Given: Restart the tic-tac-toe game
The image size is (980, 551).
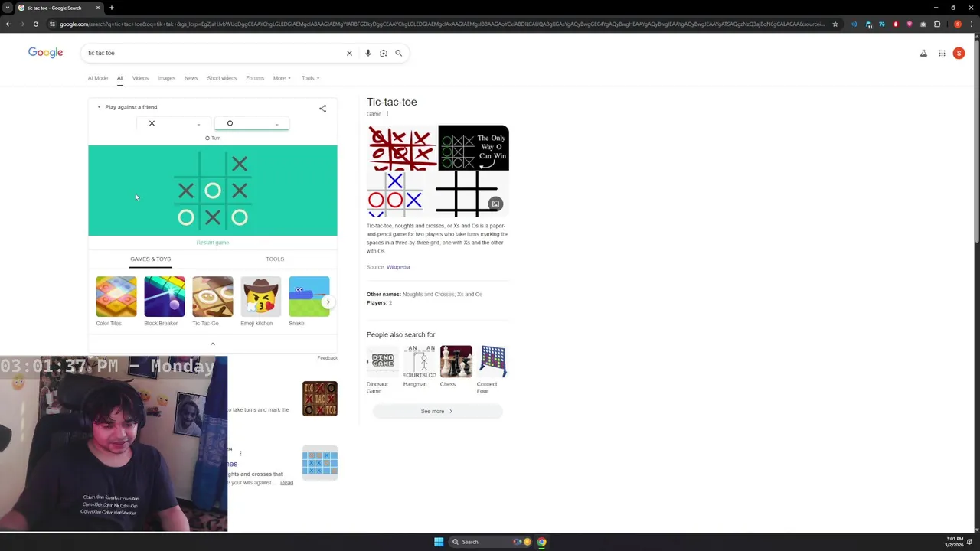Looking at the screenshot, I should [x=212, y=243].
